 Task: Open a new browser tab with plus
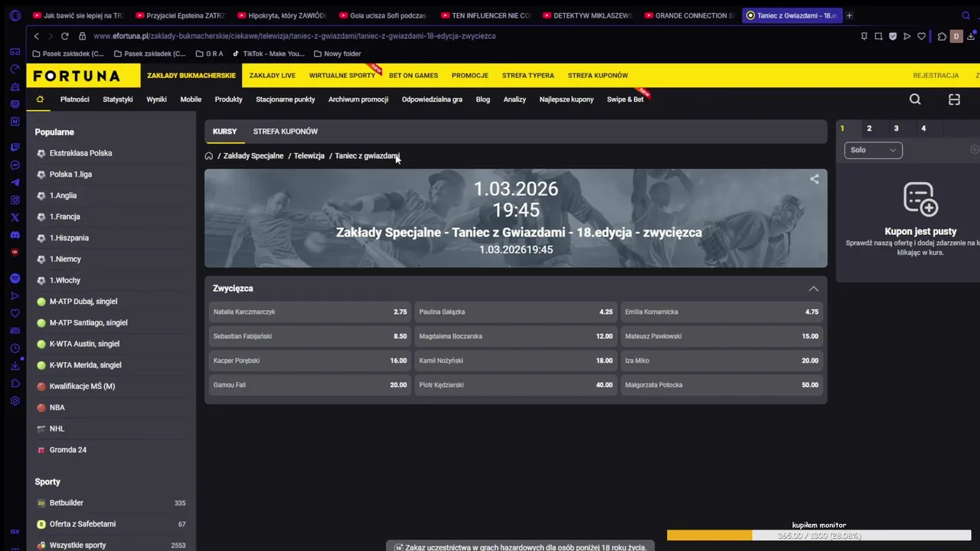pos(849,15)
